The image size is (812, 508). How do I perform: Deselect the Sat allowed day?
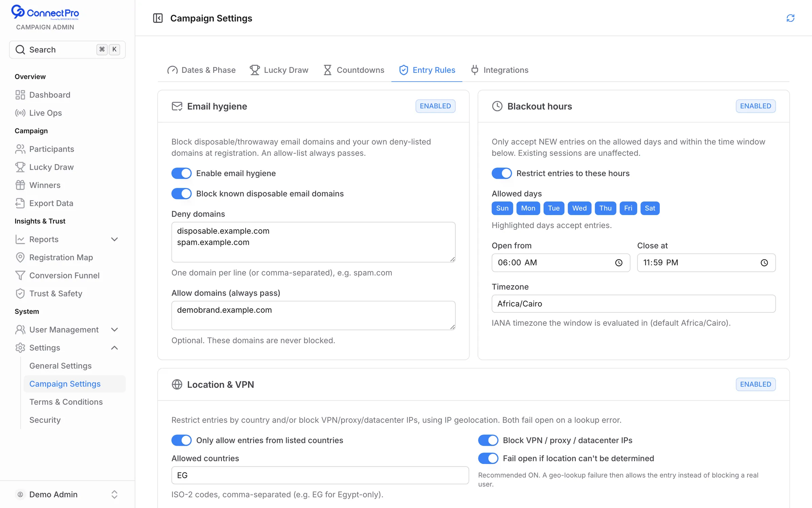[x=650, y=208]
